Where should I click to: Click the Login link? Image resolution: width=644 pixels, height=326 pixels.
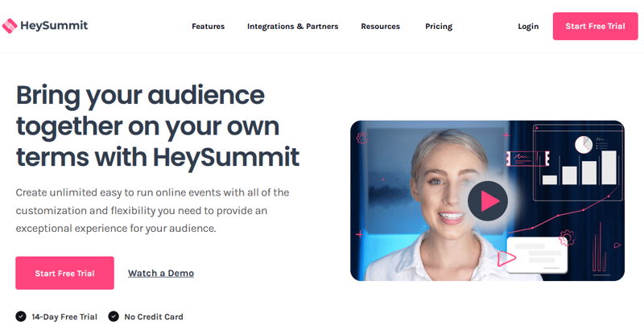tap(528, 27)
